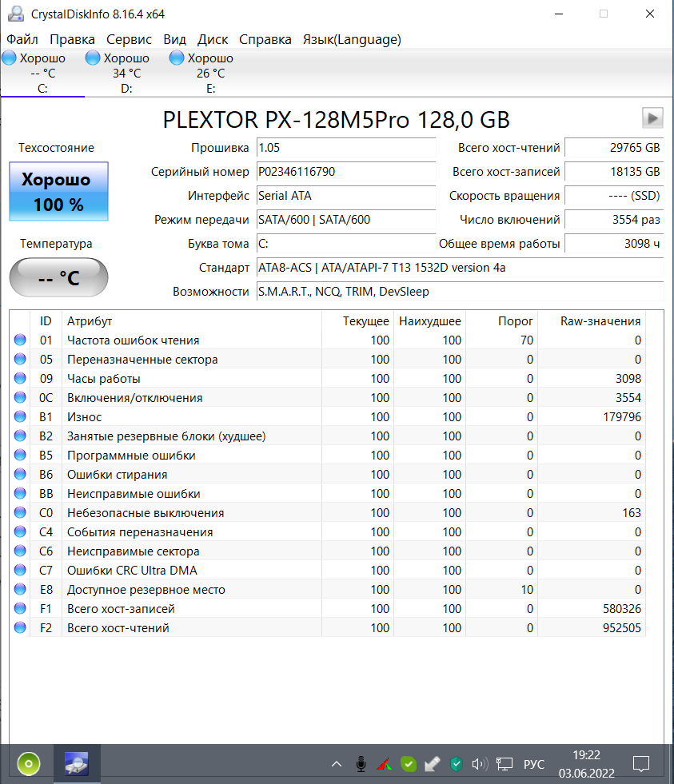Click the Serial ATA interface field
674x784 pixels.
pos(345,196)
